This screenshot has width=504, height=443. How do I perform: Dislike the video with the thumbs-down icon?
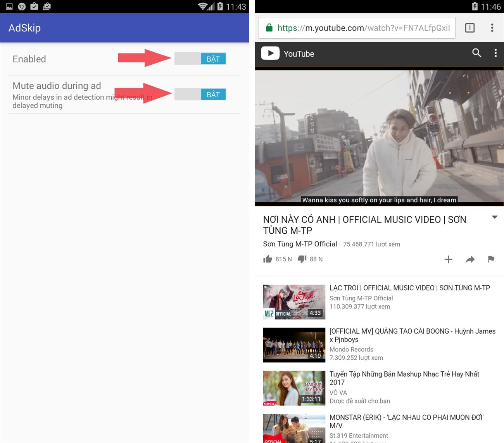(x=302, y=259)
